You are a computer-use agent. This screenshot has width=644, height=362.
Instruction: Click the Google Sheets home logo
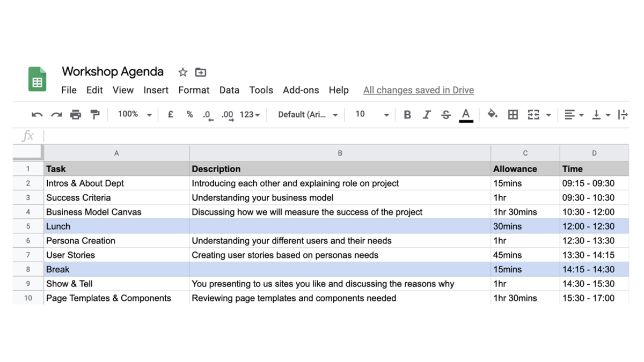(37, 79)
